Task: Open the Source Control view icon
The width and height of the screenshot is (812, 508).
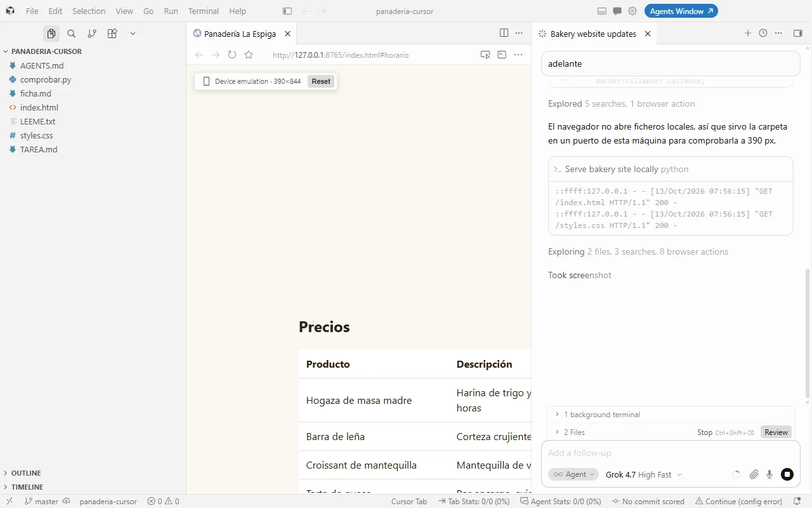Action: (92, 34)
